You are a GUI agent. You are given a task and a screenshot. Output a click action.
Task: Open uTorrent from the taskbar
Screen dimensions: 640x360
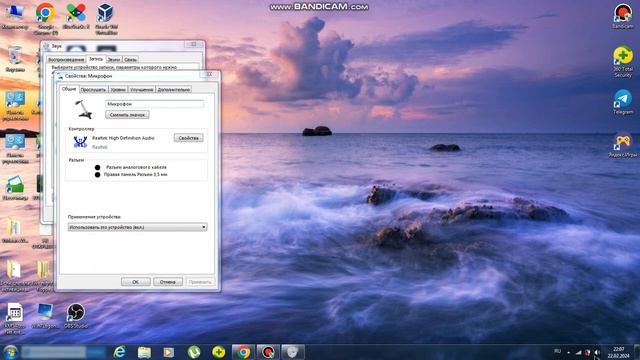194,352
